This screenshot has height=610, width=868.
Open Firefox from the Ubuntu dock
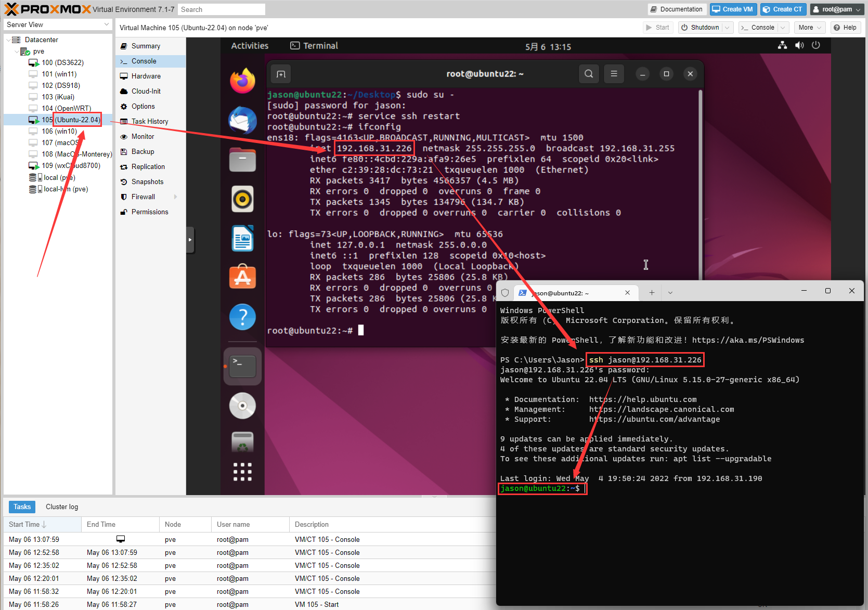(242, 81)
